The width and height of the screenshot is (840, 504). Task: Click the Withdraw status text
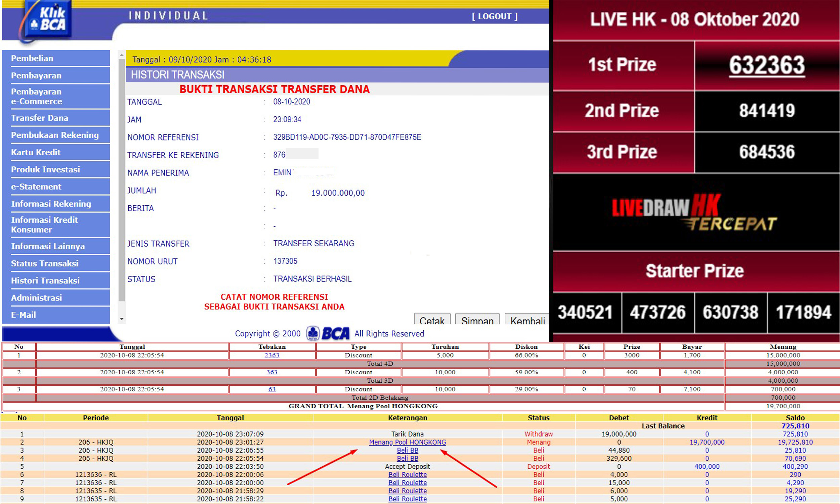tap(539, 434)
